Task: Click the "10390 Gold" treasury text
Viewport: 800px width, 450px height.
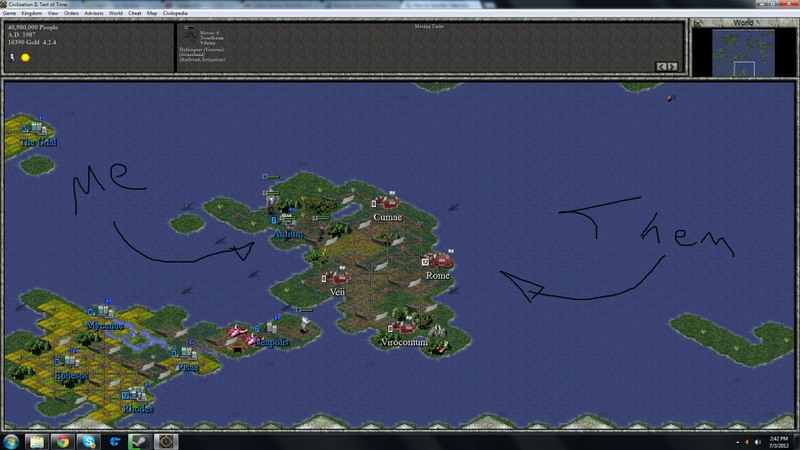Action: click(x=23, y=42)
